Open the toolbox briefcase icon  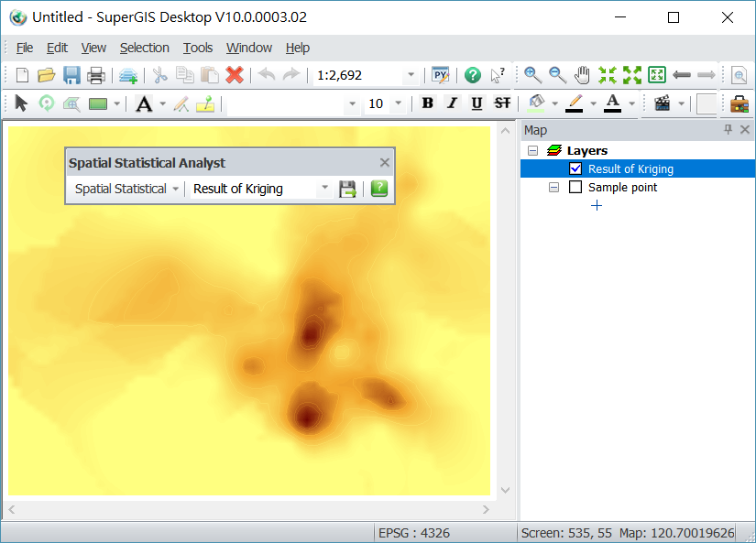(740, 103)
